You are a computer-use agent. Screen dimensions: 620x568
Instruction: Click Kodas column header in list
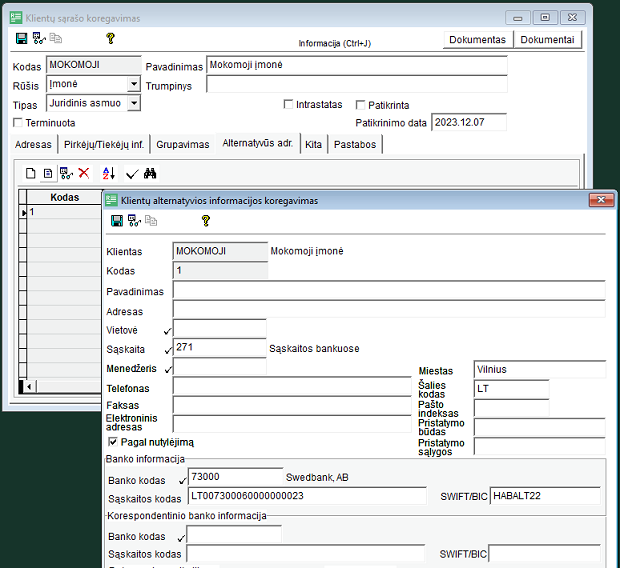coord(64,197)
